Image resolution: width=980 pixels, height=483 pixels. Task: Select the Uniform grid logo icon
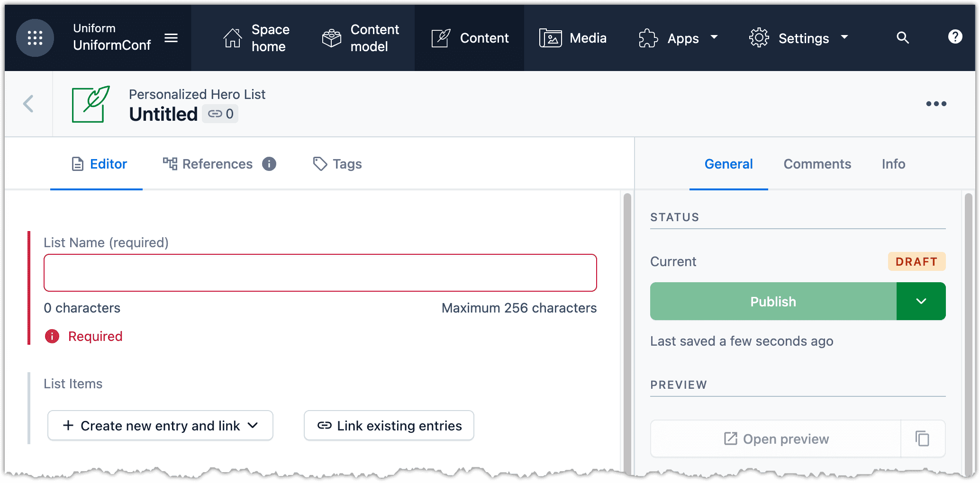click(35, 38)
